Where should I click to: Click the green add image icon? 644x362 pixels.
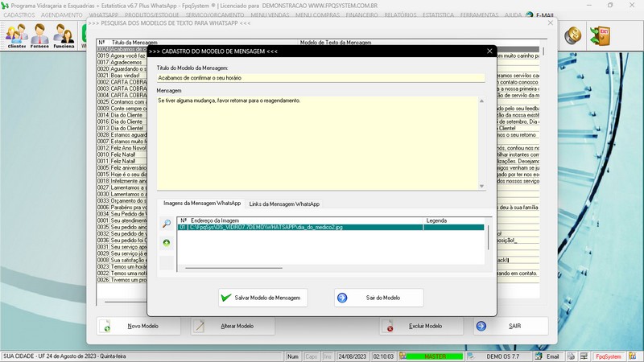click(167, 243)
